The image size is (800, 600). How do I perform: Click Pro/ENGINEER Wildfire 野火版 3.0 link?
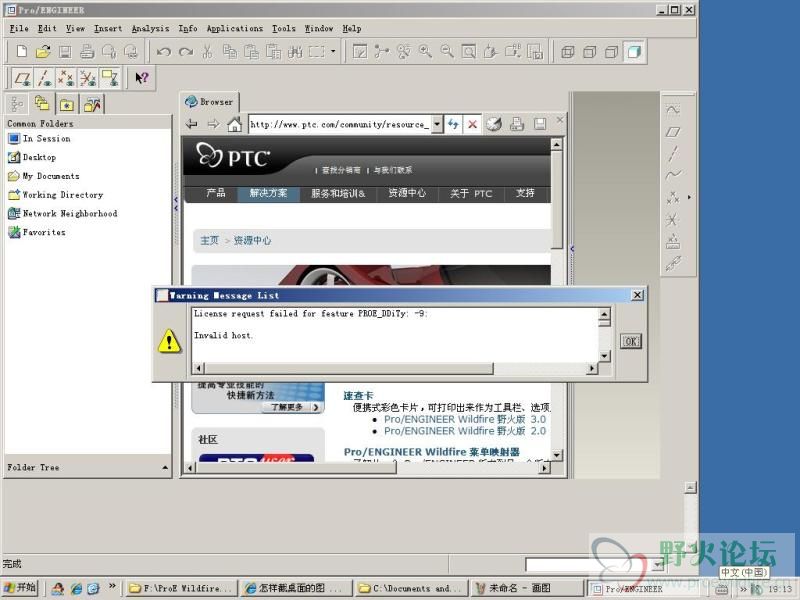[x=465, y=419]
